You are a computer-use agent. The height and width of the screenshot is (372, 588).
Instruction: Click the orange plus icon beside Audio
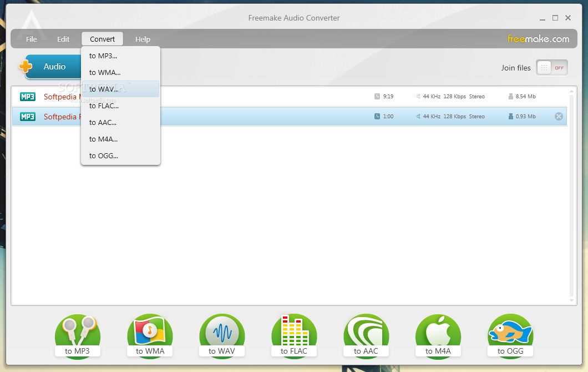coord(26,67)
